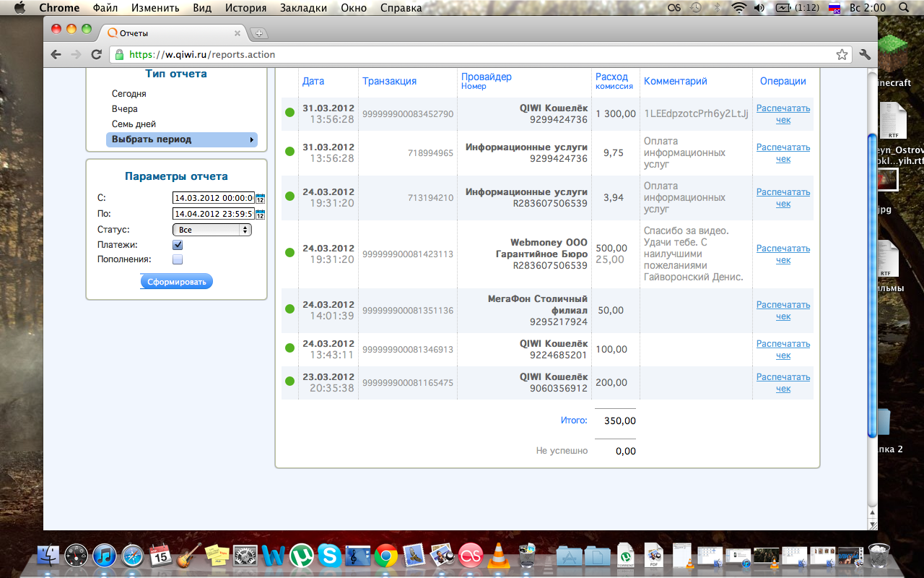Expand the Выбрать период option
The width and height of the screenshot is (924, 578).
181,139
